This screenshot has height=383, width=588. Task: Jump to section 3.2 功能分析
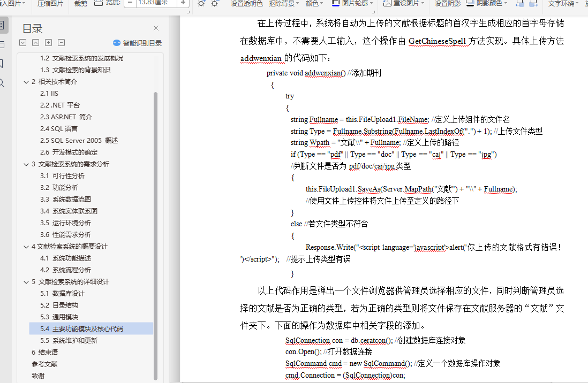pyautogui.click(x=59, y=187)
